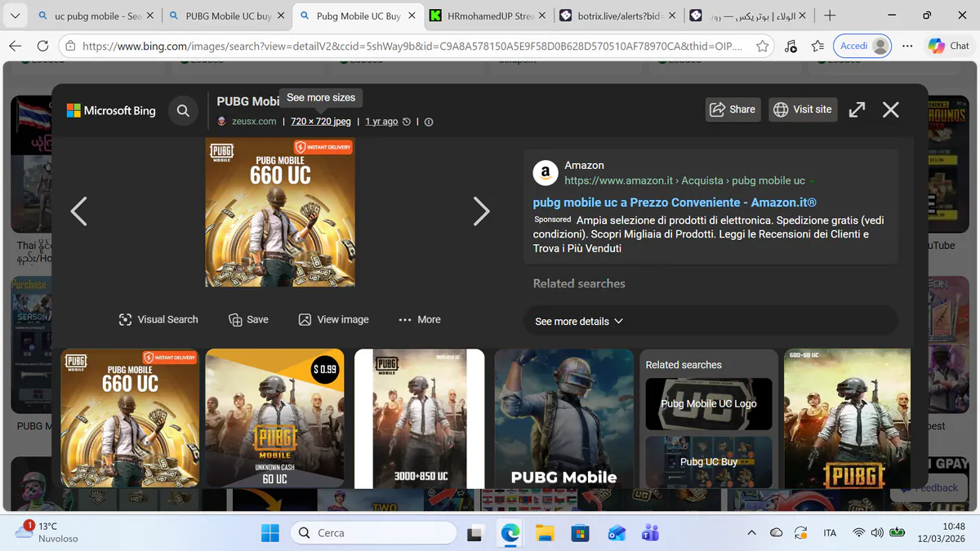
Task: Click the Share button
Action: point(733,109)
